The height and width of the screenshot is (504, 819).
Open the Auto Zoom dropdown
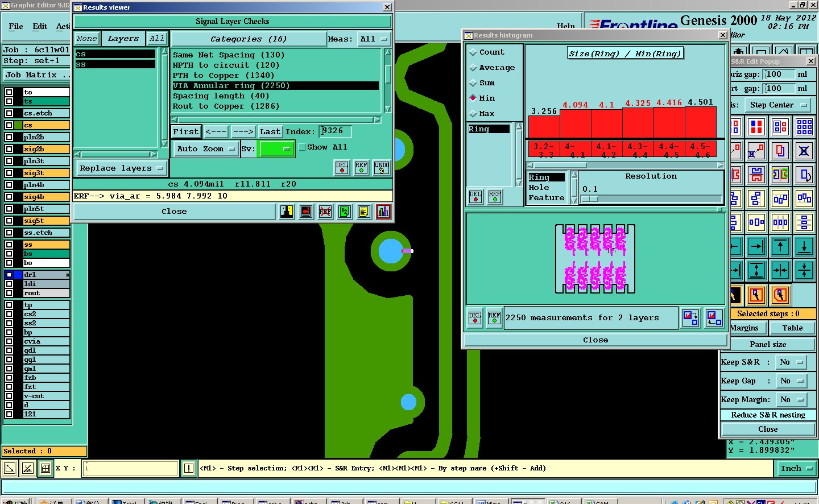point(206,149)
